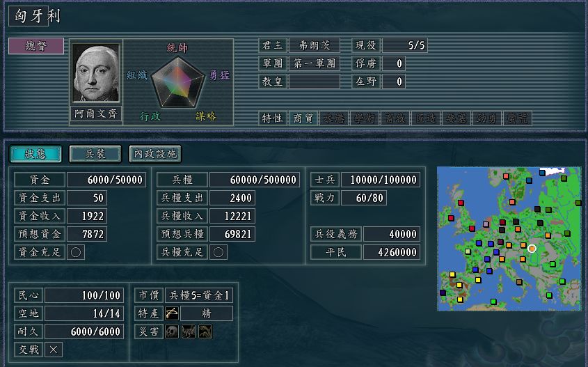Select the 商貿 trait

pyautogui.click(x=303, y=118)
